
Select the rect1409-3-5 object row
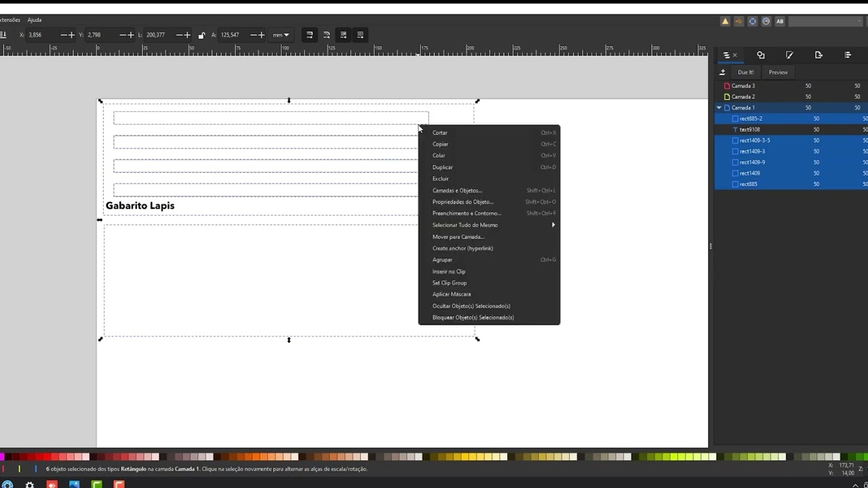point(791,140)
